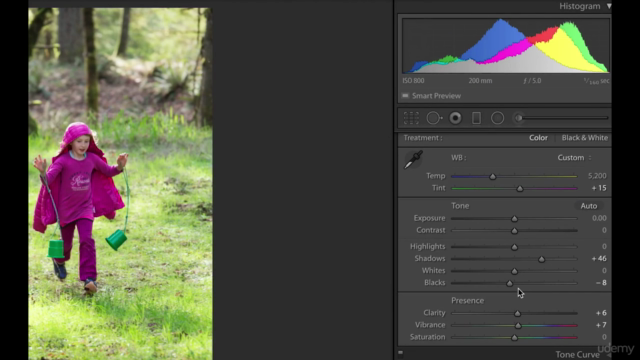Click the Exposure slider handle
Screen dimensions: 640x360
pyautogui.click(x=514, y=219)
